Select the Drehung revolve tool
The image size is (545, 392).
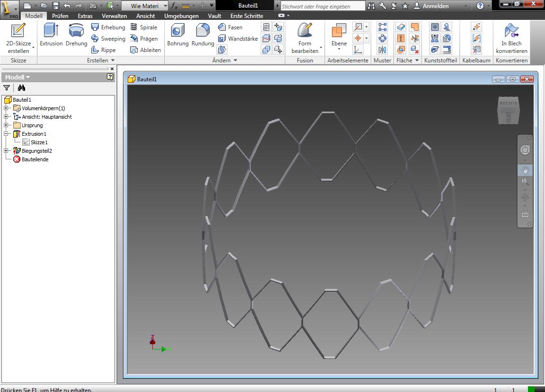click(76, 35)
